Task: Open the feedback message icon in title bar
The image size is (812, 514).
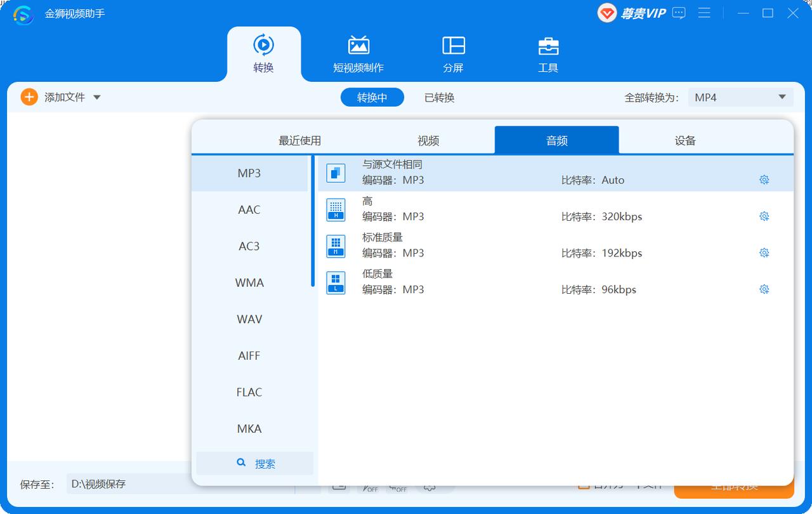Action: tap(678, 13)
